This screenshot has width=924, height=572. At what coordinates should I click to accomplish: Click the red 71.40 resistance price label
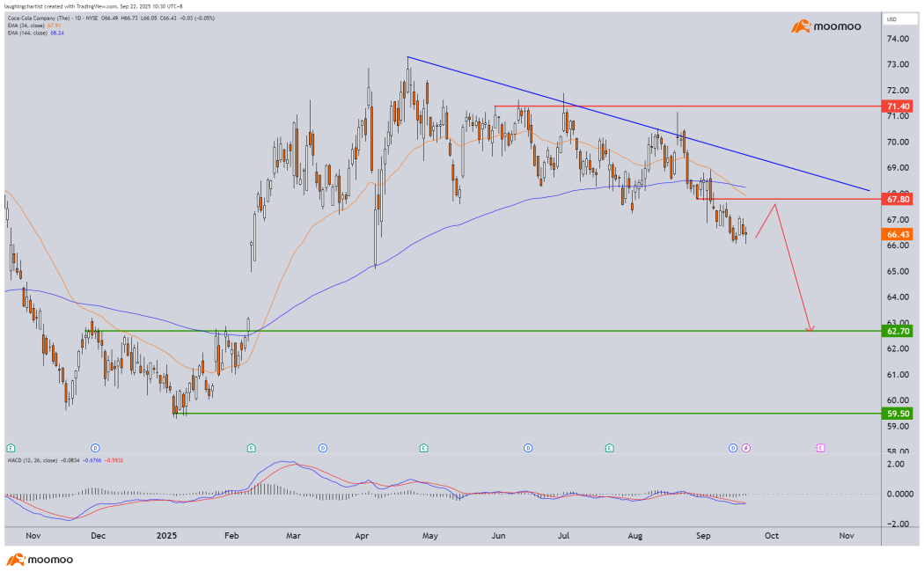coord(898,106)
